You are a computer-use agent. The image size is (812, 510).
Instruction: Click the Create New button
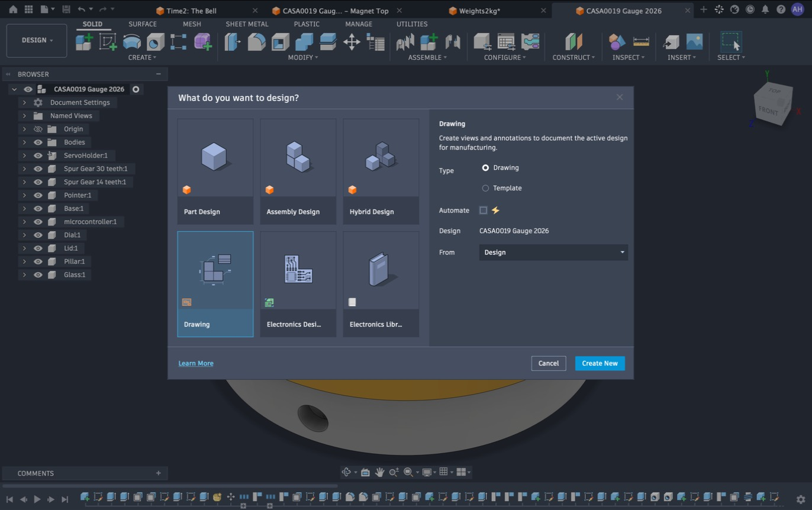[x=600, y=363]
